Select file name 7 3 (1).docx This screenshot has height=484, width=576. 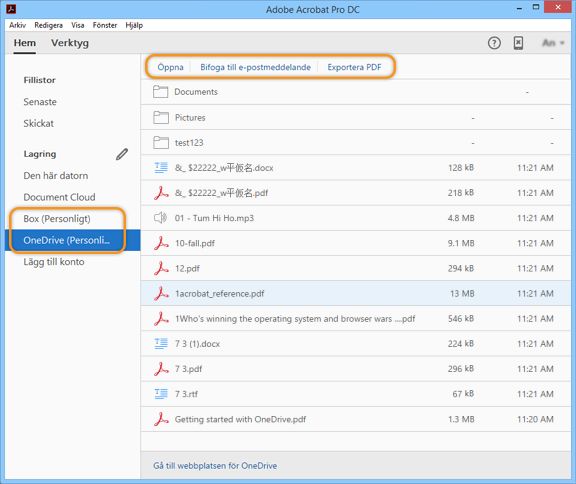(197, 344)
